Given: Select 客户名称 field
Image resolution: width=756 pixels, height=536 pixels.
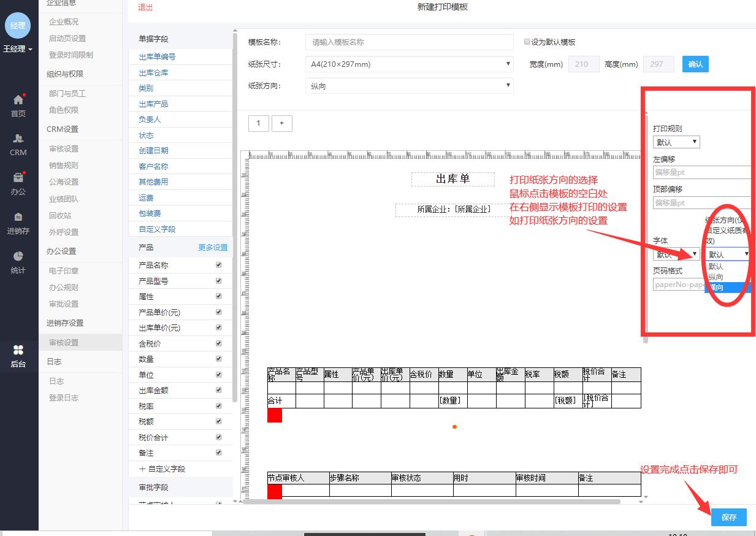Looking at the screenshot, I should (153, 166).
